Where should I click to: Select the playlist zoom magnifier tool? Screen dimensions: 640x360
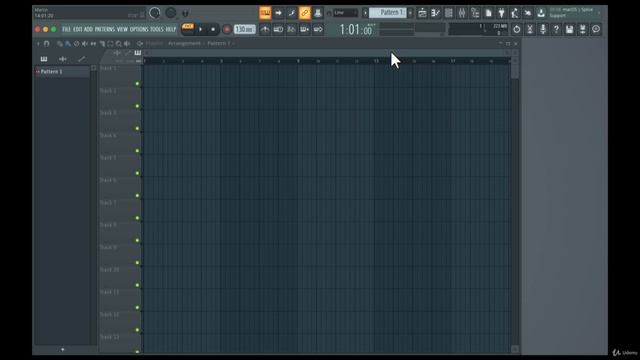click(118, 44)
